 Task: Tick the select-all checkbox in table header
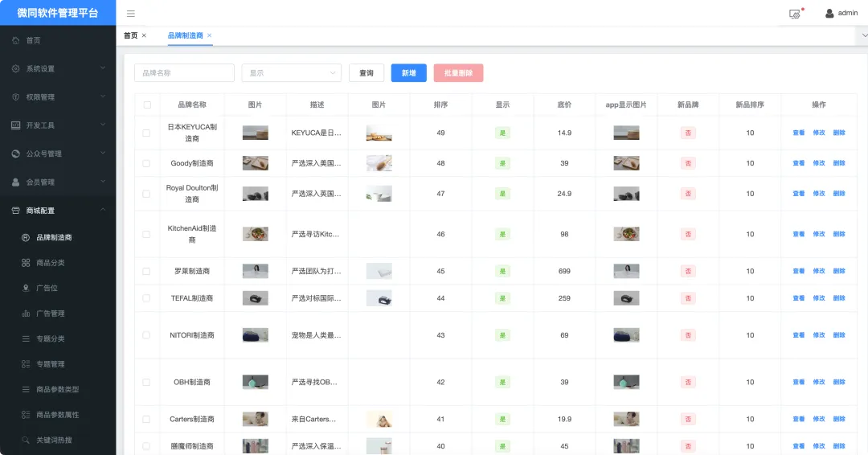point(147,105)
